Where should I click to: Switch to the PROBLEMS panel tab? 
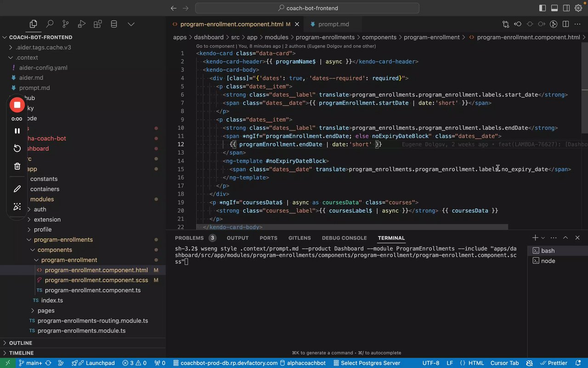[189, 238]
